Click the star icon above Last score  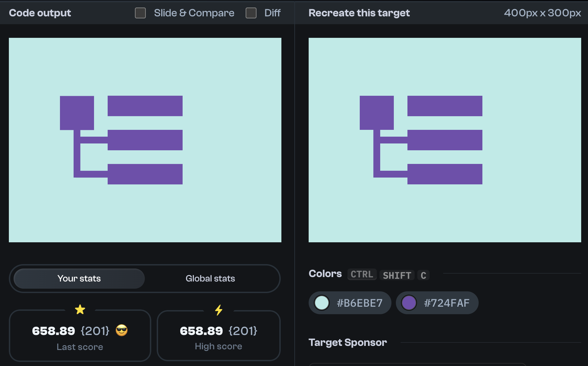pyautogui.click(x=80, y=309)
